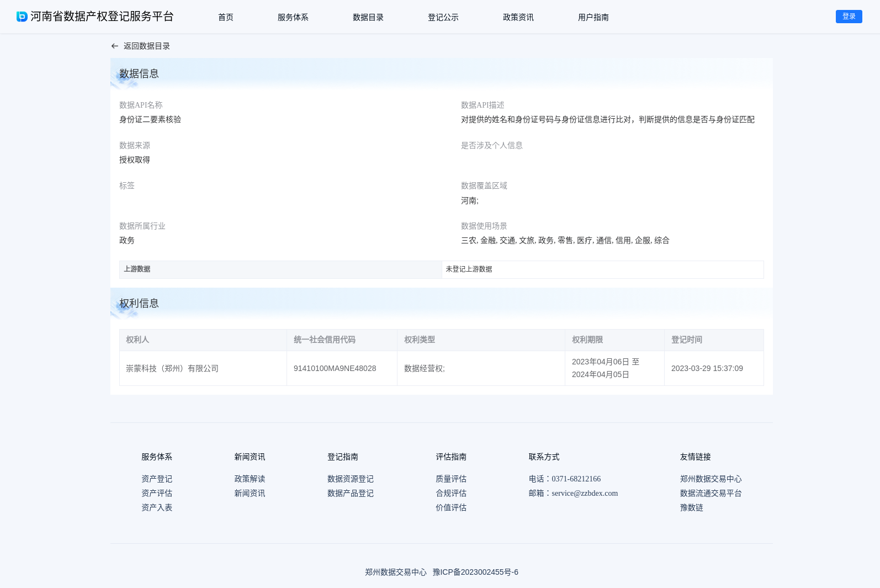The image size is (880, 588).
Task: Click the 数据API描述 description text
Action: [608, 119]
